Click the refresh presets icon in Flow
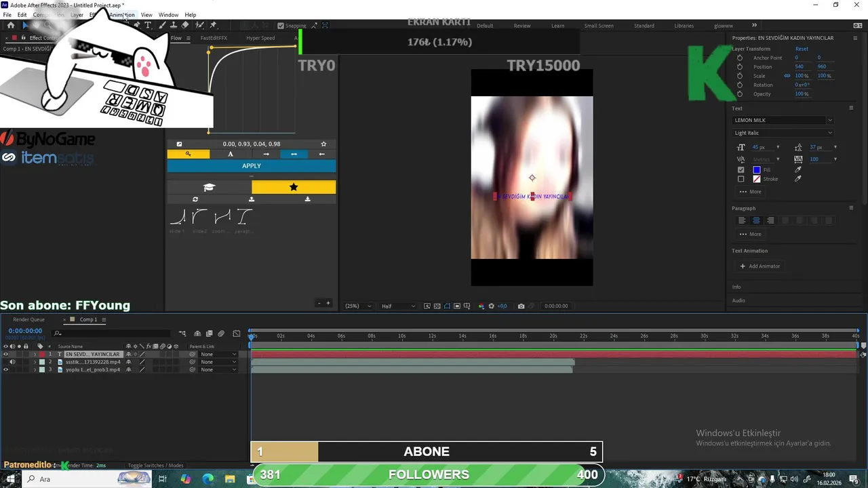The height and width of the screenshot is (488, 868). click(x=195, y=199)
